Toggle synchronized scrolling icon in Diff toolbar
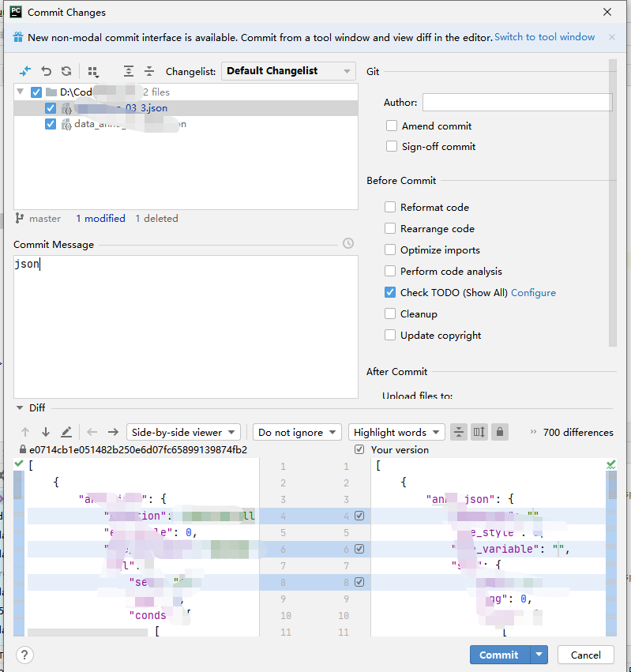This screenshot has height=672, width=631. (x=480, y=432)
